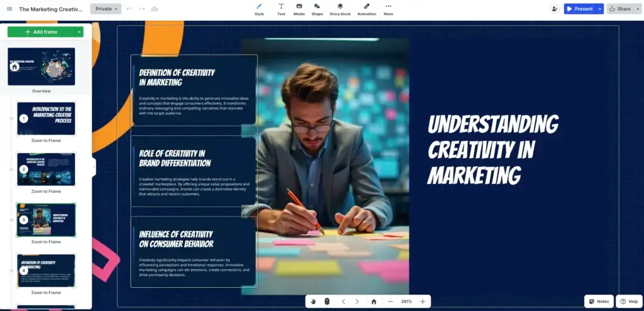Open the Help button
This screenshot has width=644, height=311.
(629, 302)
